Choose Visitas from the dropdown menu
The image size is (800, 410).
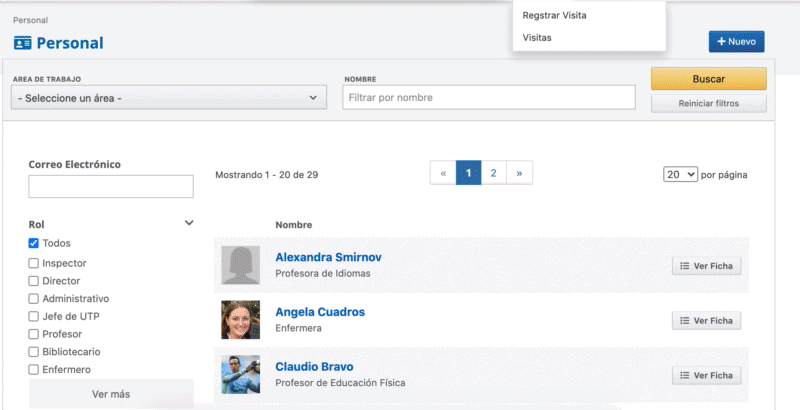[x=537, y=38]
